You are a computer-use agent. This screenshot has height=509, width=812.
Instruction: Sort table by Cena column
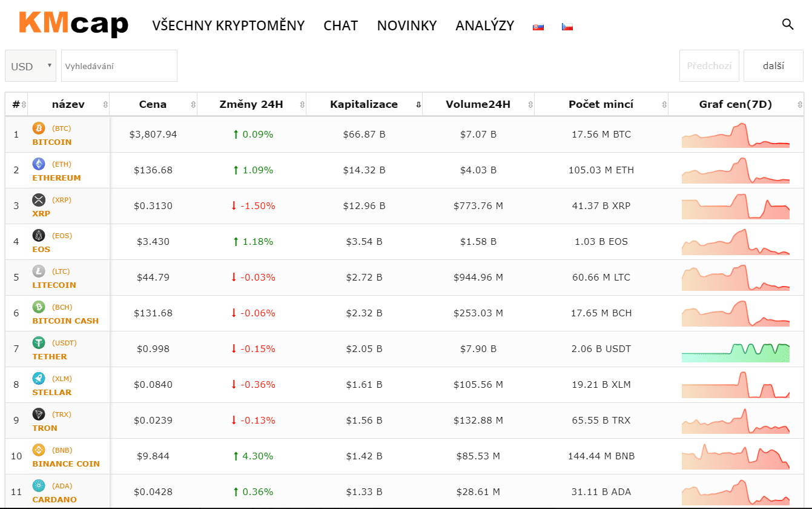(x=153, y=104)
